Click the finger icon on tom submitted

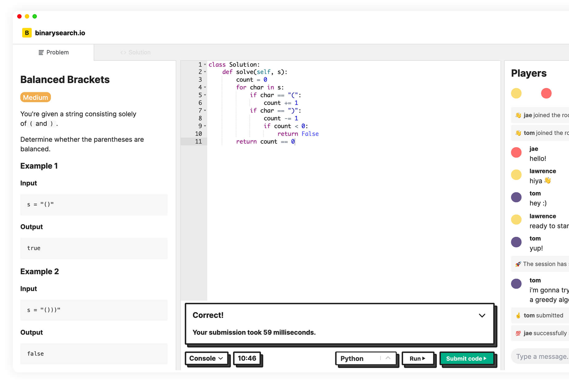pyautogui.click(x=518, y=315)
